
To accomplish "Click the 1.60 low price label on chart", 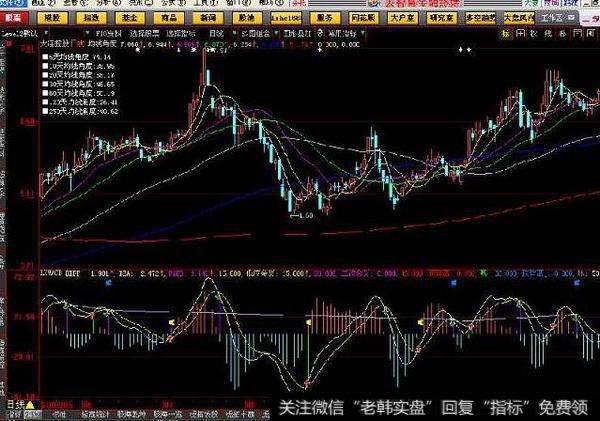I will (308, 215).
